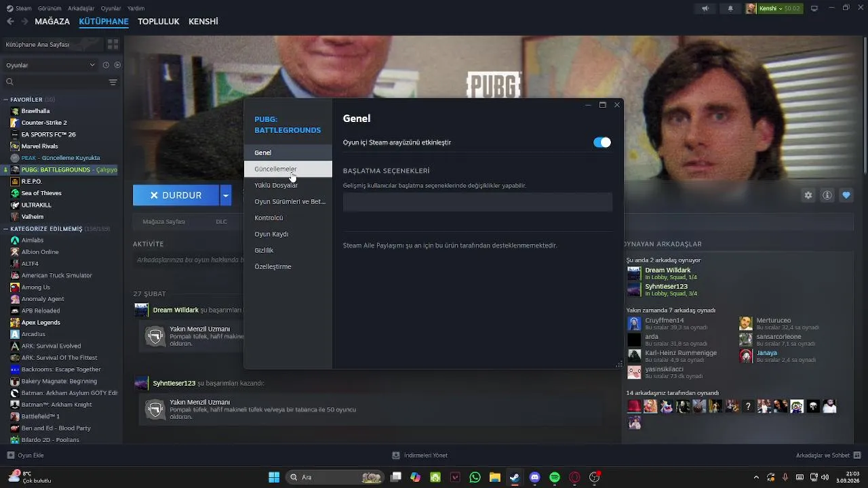Select Güncellemeler in properties sidebar
The image size is (868, 488).
[x=288, y=169]
